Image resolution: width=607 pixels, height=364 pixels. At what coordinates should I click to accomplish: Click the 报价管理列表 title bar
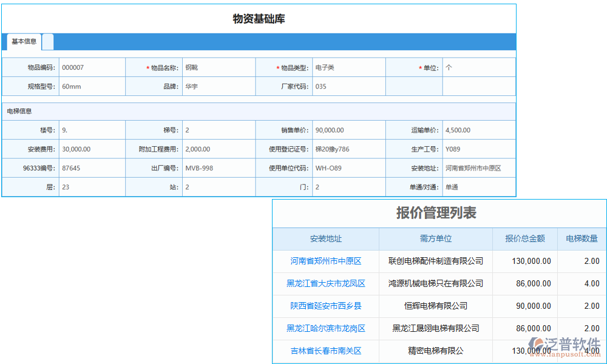(x=439, y=214)
